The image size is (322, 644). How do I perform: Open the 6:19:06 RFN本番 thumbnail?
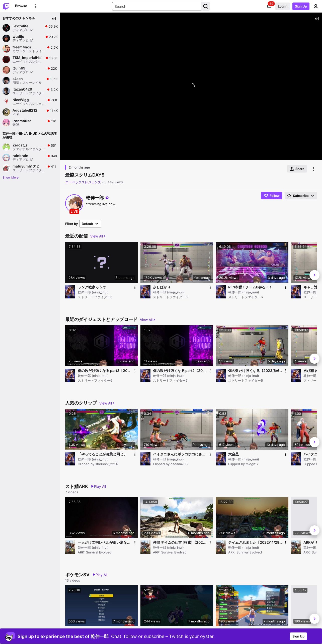(x=252, y=262)
